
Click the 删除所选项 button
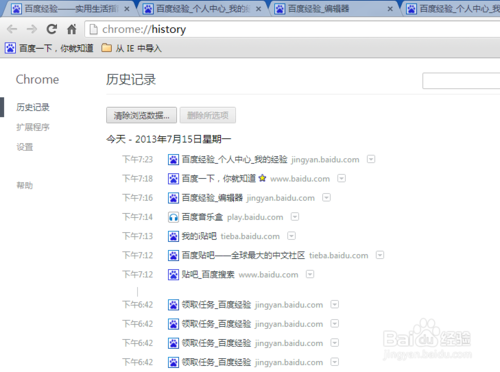[x=208, y=115]
